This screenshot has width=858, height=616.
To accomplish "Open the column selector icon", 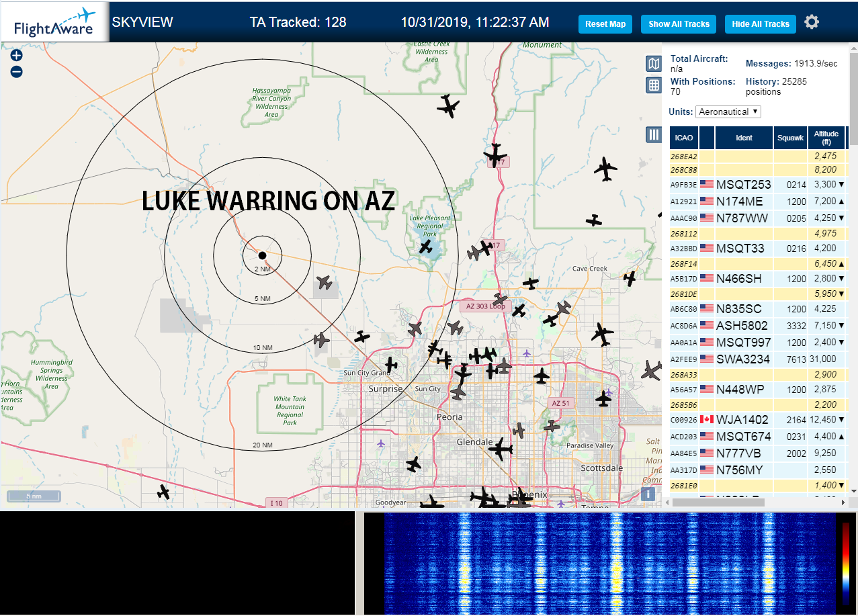I will pos(654,134).
